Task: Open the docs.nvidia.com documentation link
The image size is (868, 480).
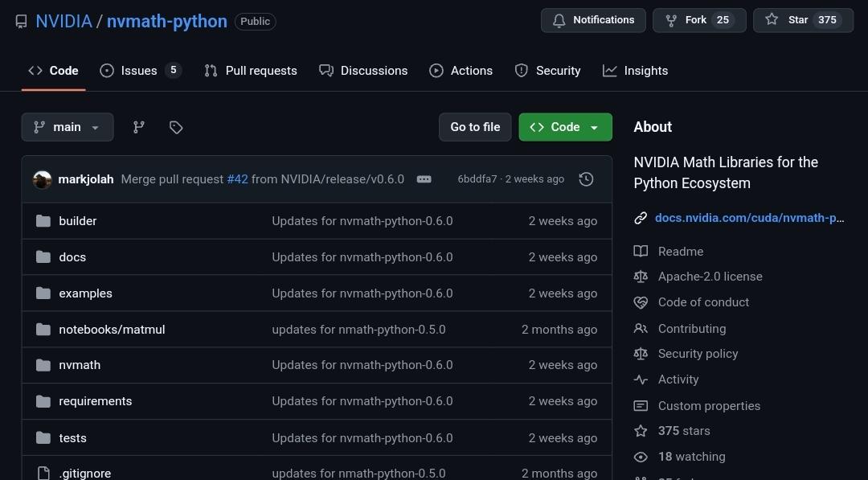Action: 748,218
